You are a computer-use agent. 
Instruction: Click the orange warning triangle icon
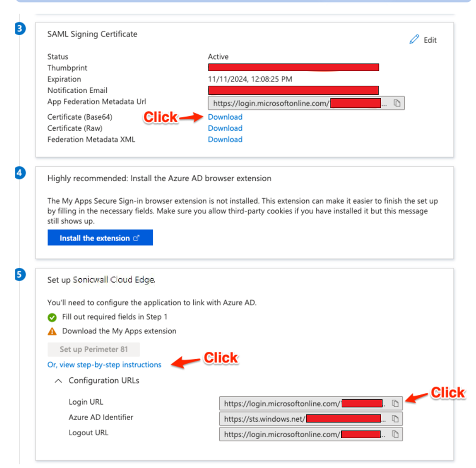(52, 331)
